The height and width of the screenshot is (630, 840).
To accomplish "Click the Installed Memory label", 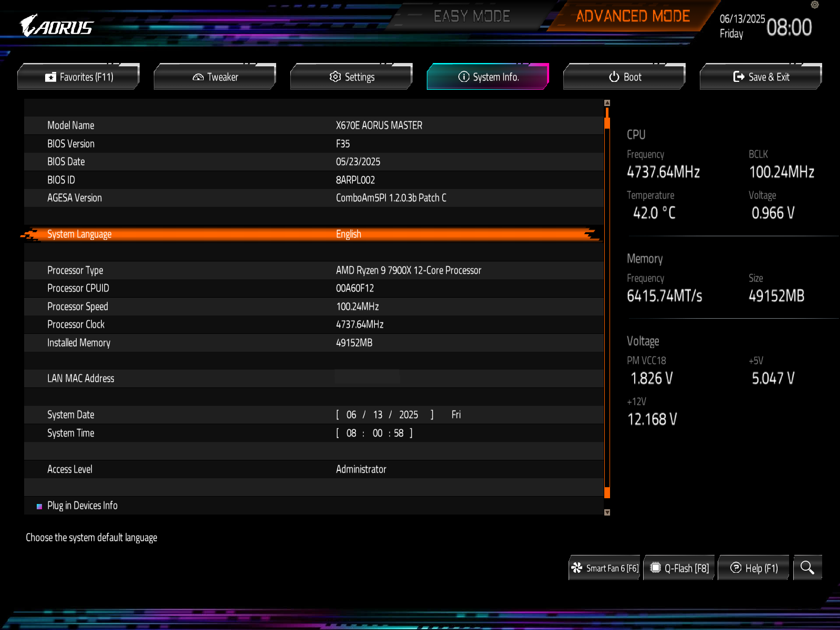I will point(79,343).
